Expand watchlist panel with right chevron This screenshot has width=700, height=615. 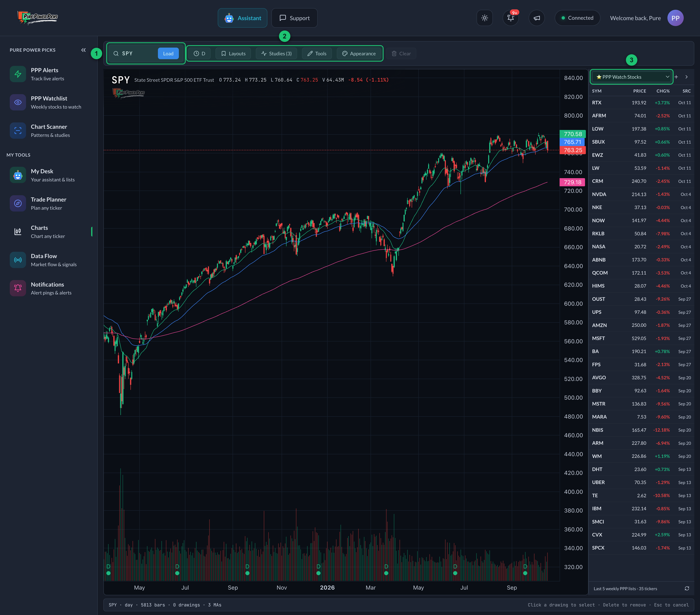coord(686,77)
